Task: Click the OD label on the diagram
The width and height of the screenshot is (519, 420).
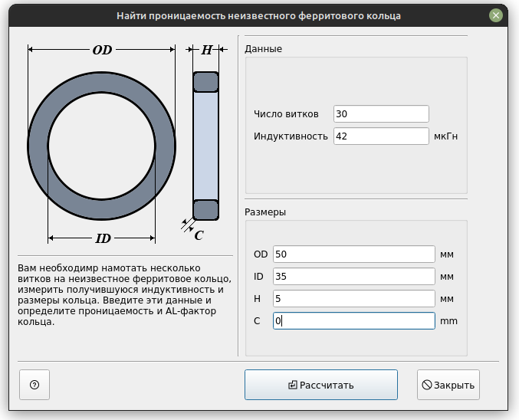Action: click(102, 50)
